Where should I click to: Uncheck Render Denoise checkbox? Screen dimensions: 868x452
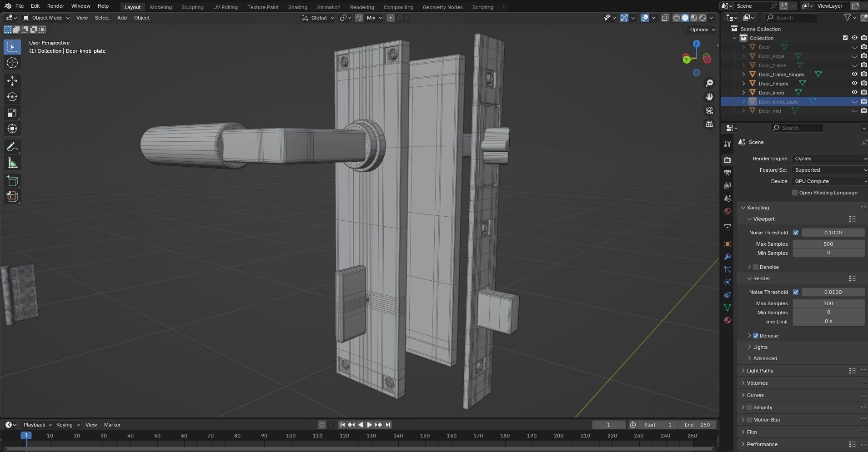coord(756,336)
